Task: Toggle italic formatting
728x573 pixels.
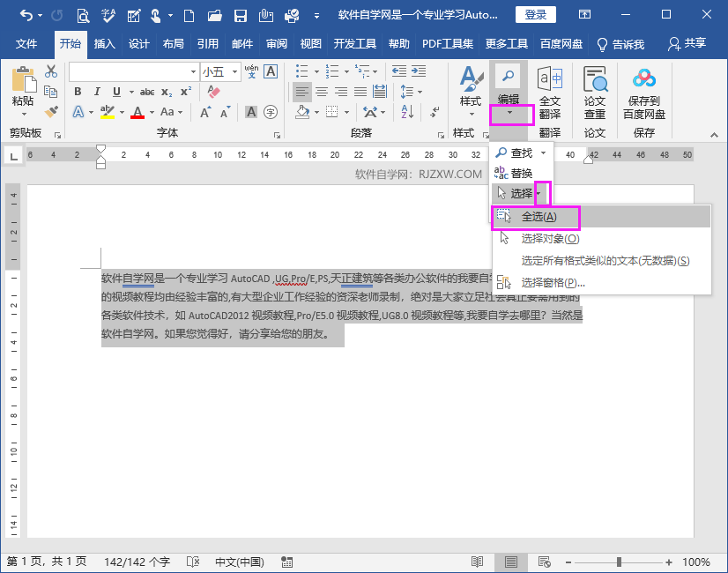Action: coord(97,91)
